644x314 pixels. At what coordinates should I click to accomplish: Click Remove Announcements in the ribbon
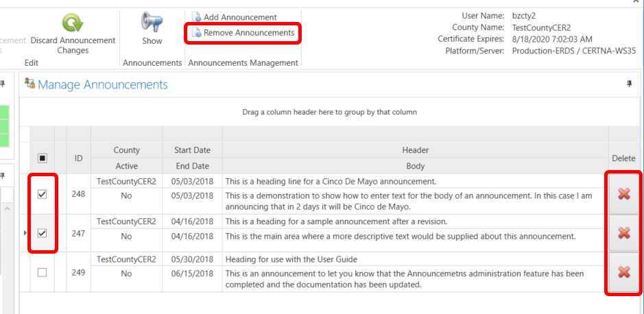(x=243, y=33)
